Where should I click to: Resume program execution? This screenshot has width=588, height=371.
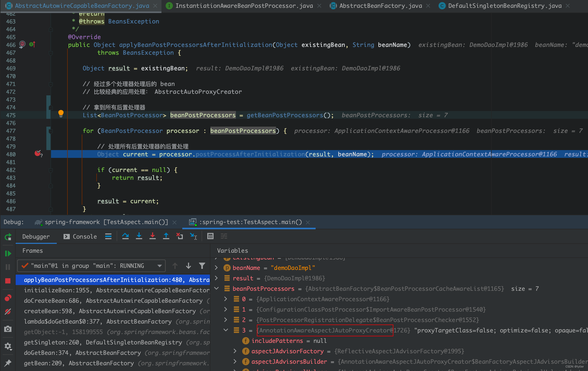[8, 253]
